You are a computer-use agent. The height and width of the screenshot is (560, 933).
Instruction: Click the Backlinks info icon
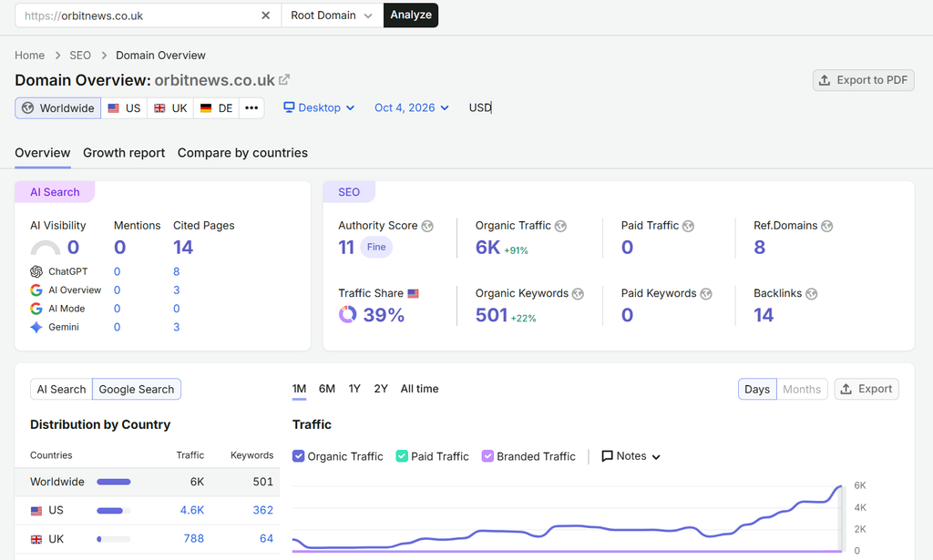pos(812,294)
